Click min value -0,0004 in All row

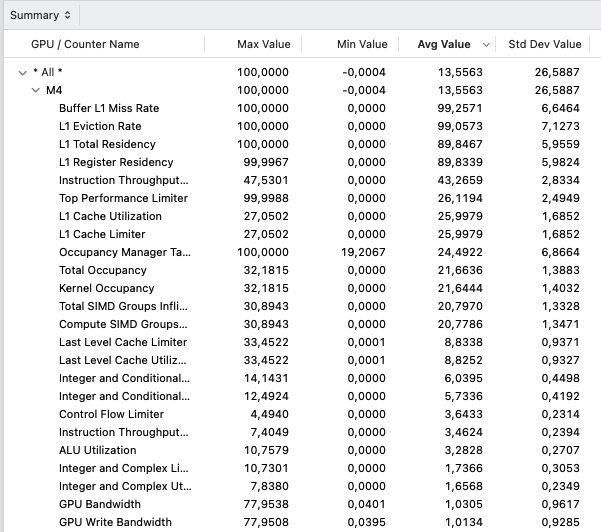364,72
